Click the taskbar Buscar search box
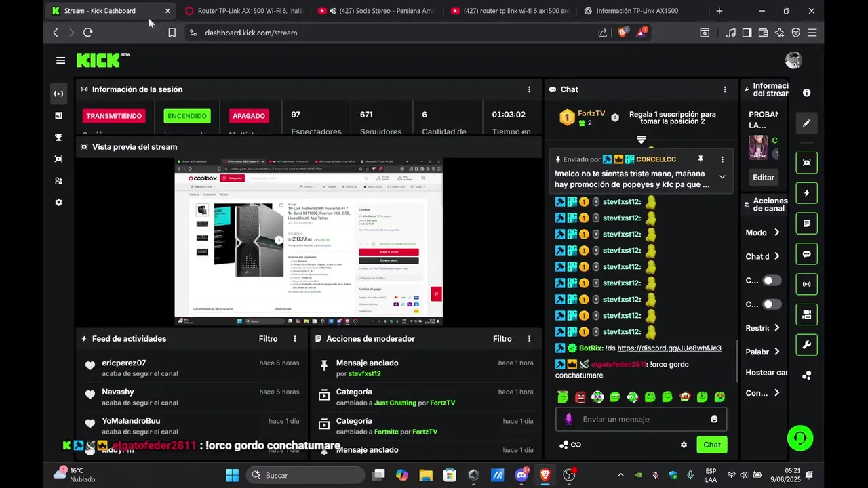Viewport: 868px width, 488px height. point(305,475)
